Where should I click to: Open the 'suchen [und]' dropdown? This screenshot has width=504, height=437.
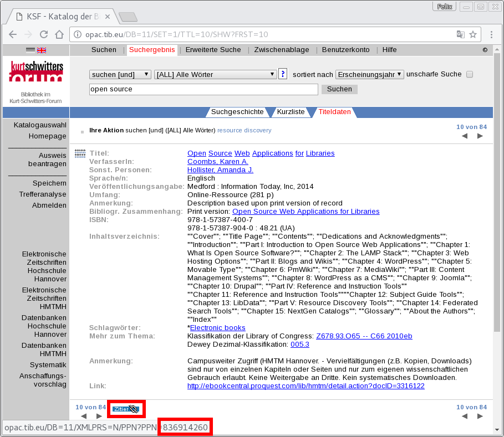[120, 74]
